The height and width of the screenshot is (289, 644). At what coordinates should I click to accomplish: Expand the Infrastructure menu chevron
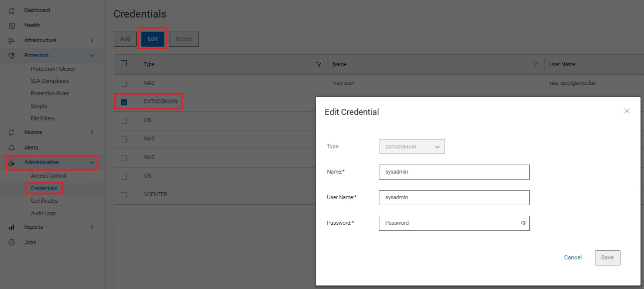click(92, 40)
